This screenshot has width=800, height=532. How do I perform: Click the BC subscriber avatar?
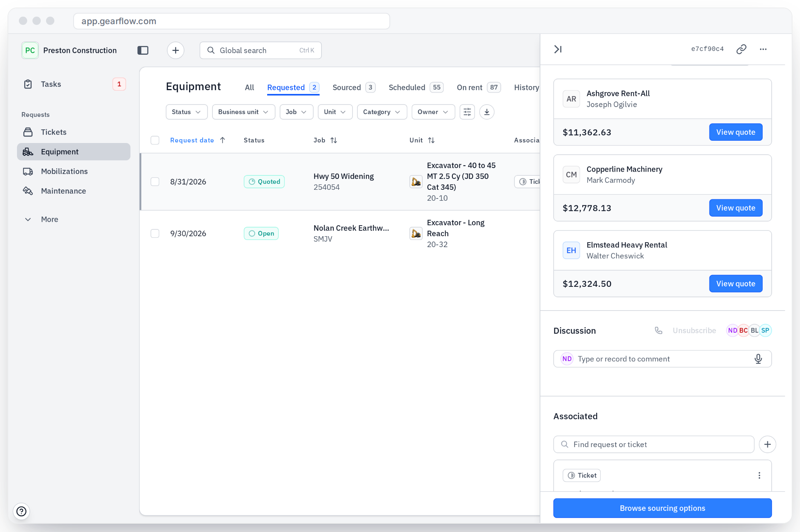743,331
